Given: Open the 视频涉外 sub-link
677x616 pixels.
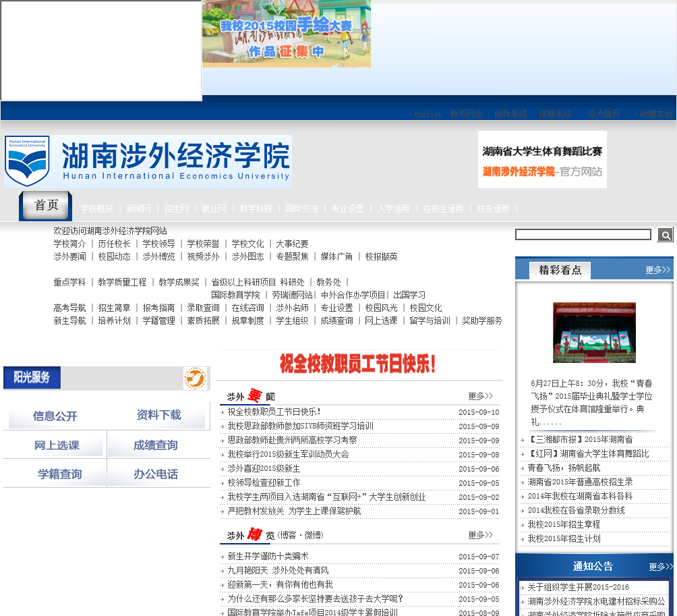Looking at the screenshot, I should coord(203,256).
